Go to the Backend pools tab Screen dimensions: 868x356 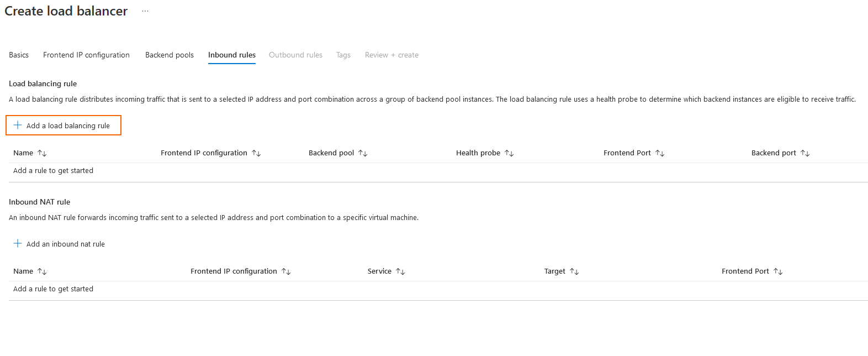(x=170, y=55)
